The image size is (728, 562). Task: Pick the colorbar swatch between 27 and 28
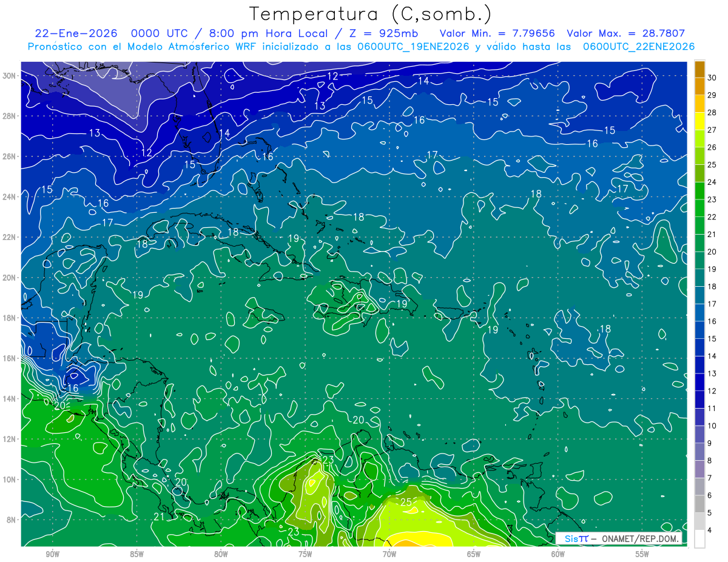point(699,121)
